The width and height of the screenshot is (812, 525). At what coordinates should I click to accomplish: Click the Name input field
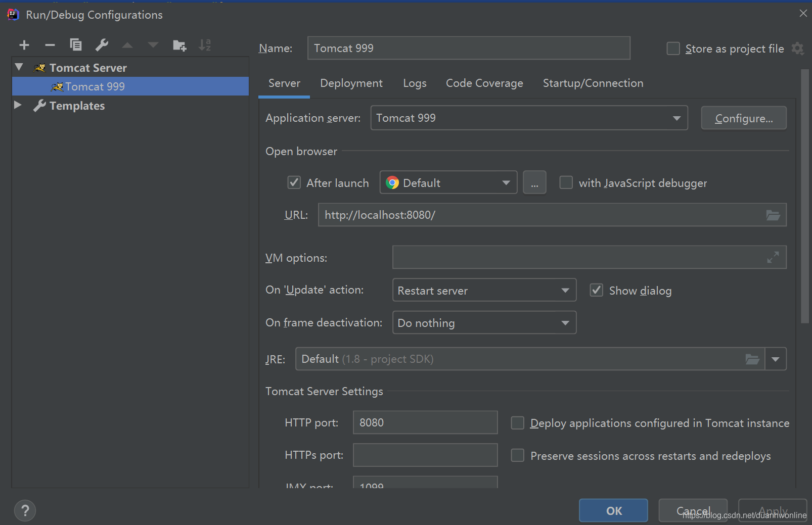pyautogui.click(x=469, y=48)
